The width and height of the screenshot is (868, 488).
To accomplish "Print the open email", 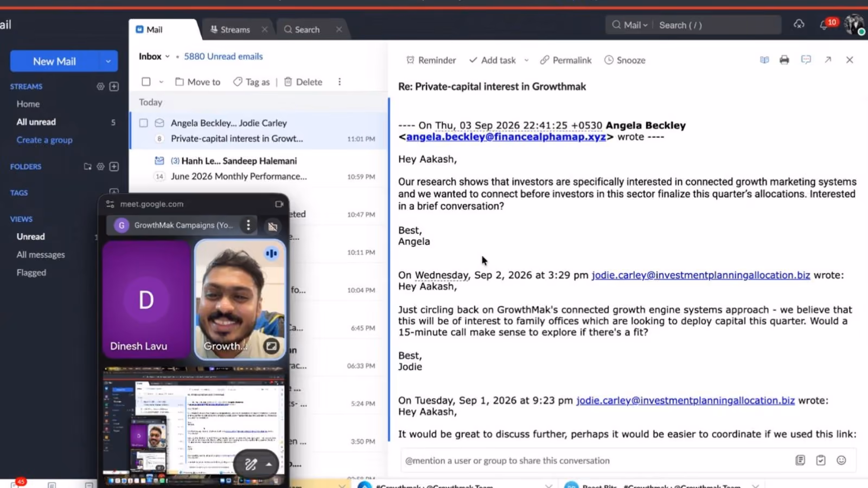I will point(784,60).
